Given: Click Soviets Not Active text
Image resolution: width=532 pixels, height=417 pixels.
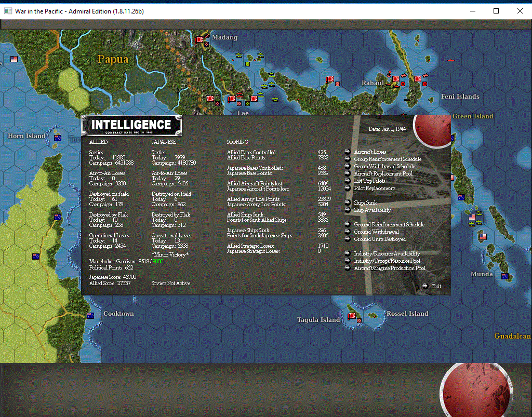Looking at the screenshot, I should [x=170, y=283].
